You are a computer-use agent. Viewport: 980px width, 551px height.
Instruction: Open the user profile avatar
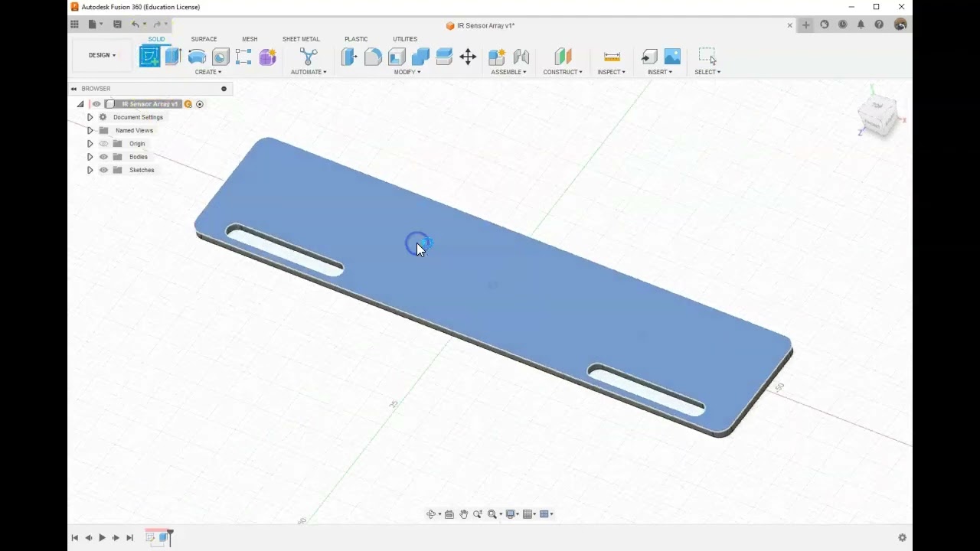900,24
